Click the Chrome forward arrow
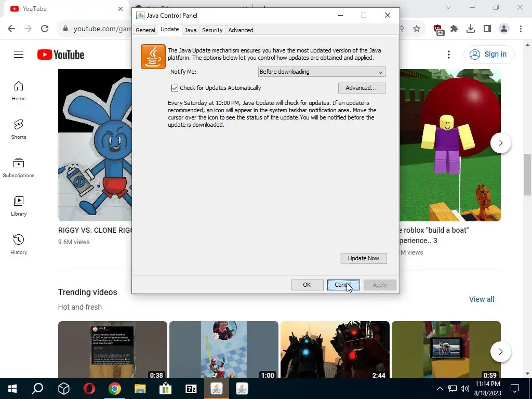This screenshot has height=399, width=532. (28, 29)
